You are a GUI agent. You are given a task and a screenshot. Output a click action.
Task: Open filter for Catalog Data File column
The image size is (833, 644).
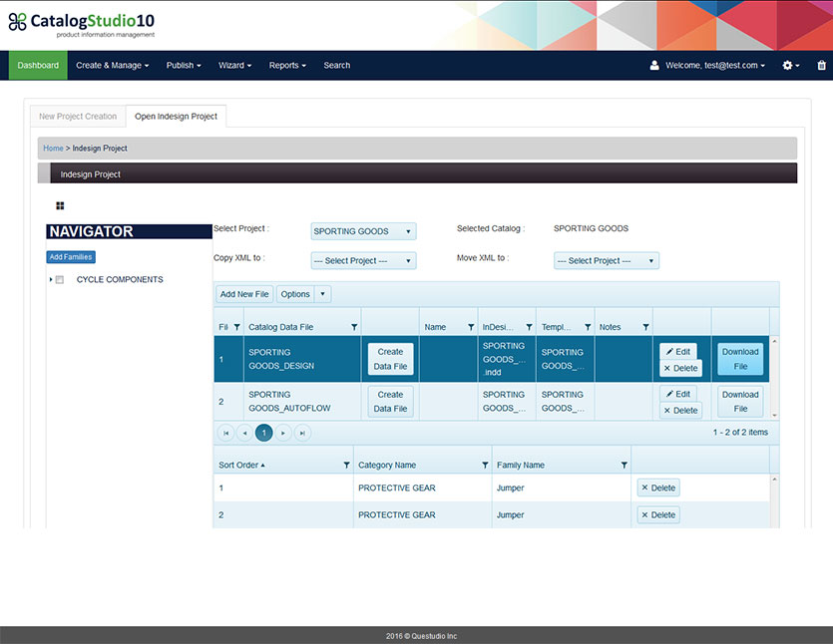(354, 327)
